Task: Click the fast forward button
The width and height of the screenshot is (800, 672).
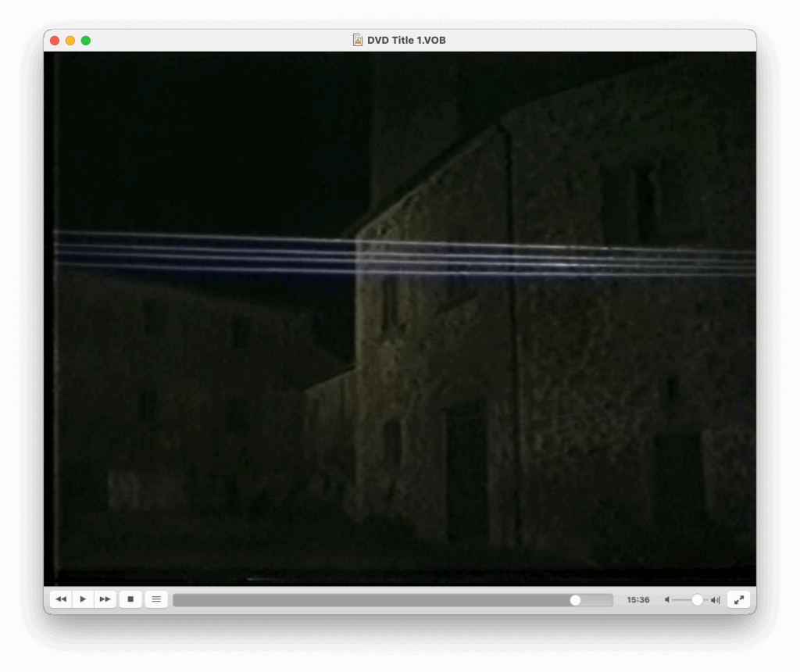Action: coord(105,599)
